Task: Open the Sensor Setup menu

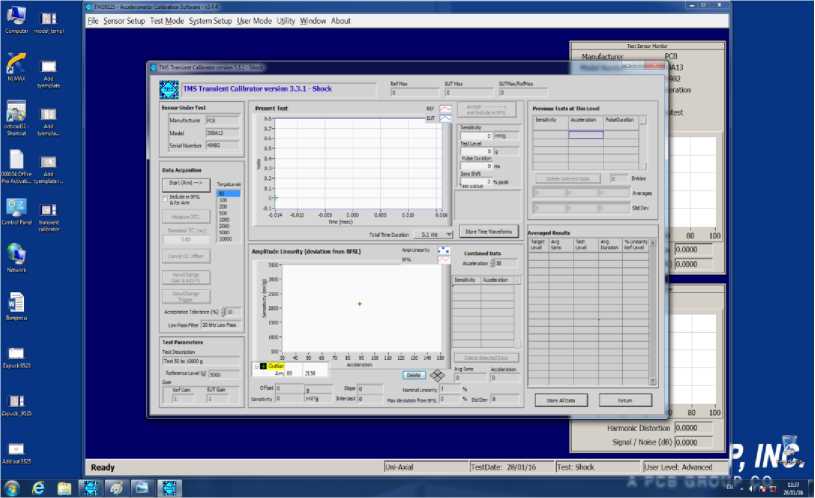Action: click(x=124, y=21)
